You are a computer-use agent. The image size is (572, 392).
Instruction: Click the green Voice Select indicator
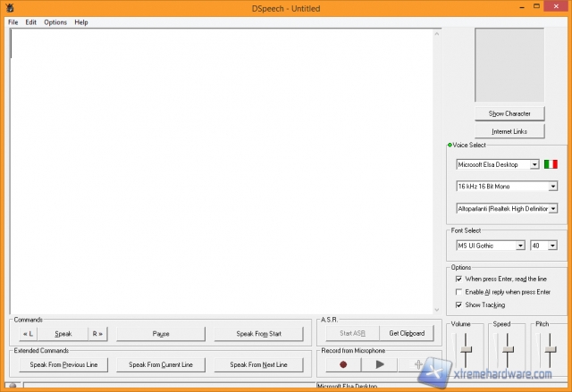450,145
